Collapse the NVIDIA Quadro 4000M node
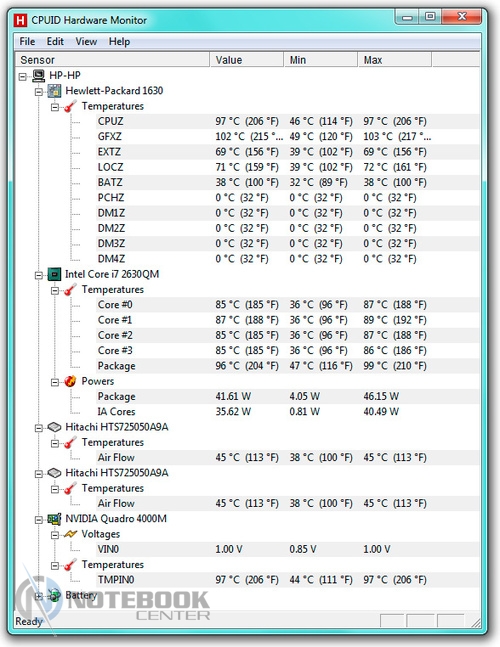500x647 pixels. tap(39, 519)
